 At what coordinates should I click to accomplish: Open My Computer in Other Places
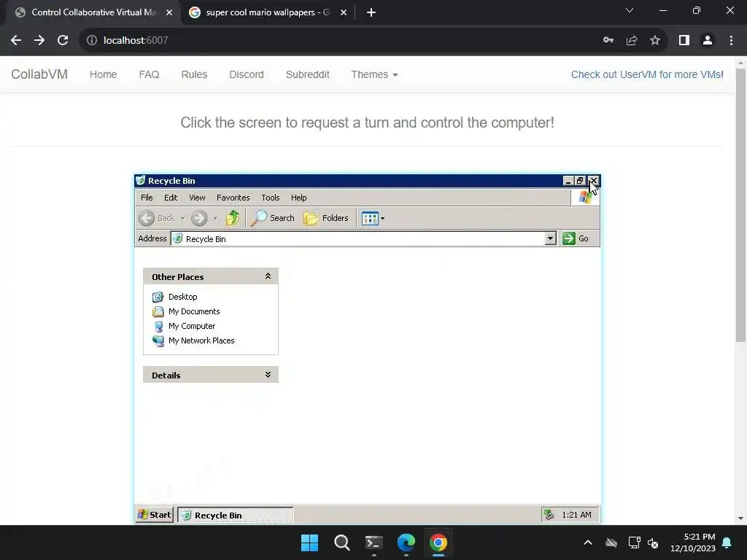[x=192, y=326]
